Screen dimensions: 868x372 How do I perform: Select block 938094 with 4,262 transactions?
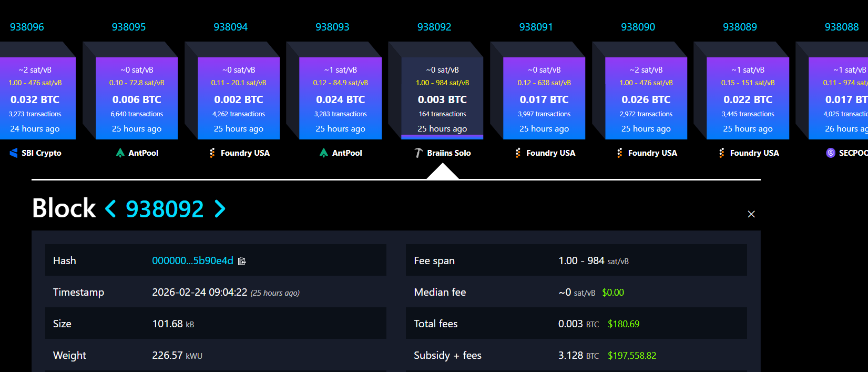pos(239,99)
